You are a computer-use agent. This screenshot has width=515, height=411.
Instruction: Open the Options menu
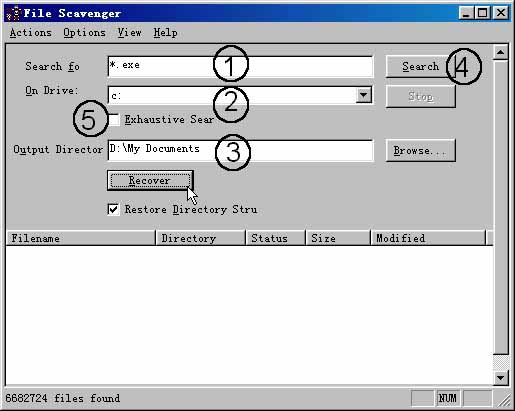[84, 33]
